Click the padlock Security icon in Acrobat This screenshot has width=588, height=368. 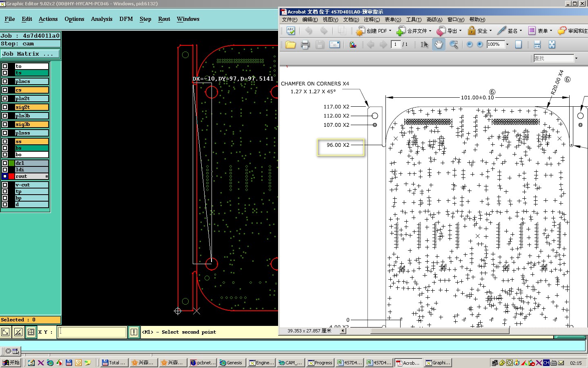click(x=472, y=31)
